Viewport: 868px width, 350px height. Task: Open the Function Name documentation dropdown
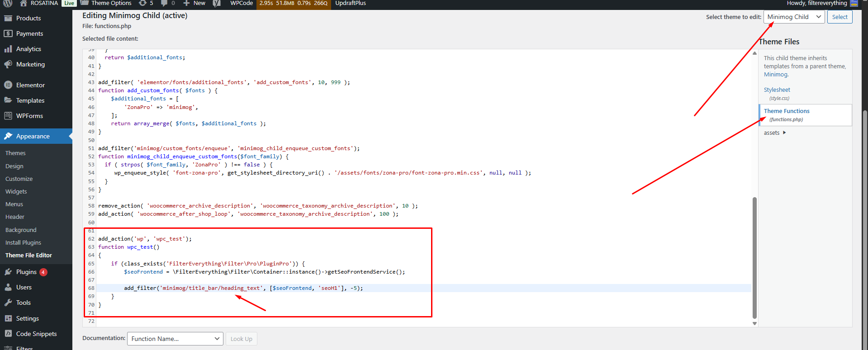pos(175,339)
